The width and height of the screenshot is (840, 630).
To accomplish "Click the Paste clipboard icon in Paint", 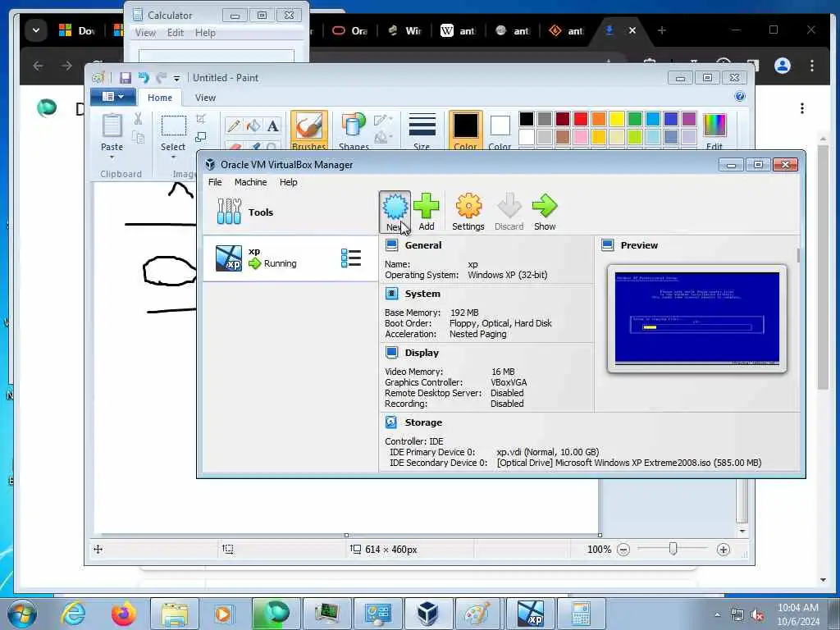I will (x=112, y=126).
